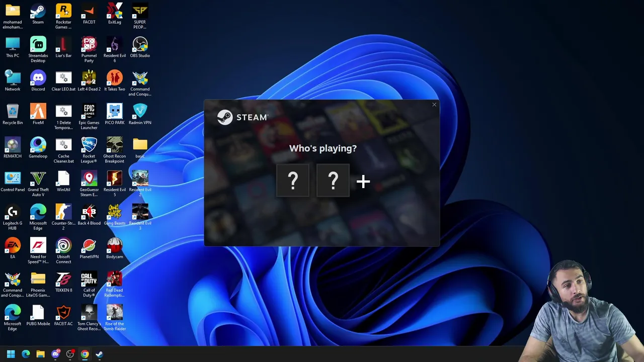Image resolution: width=644 pixels, height=362 pixels.
Task: Select the Need for Speed Heat icon
Action: point(38,251)
